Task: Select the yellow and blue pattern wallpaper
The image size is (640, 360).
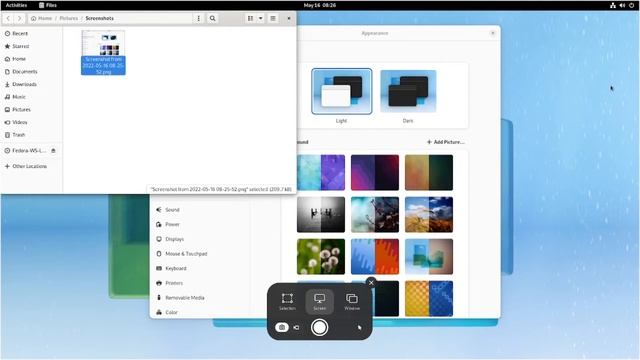Action: [x=429, y=299]
